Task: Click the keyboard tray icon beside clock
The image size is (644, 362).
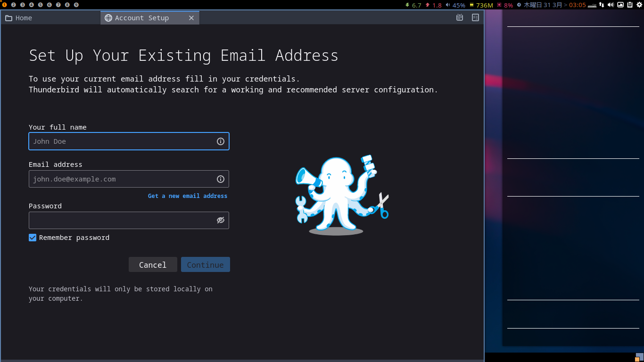Action: 592,5
